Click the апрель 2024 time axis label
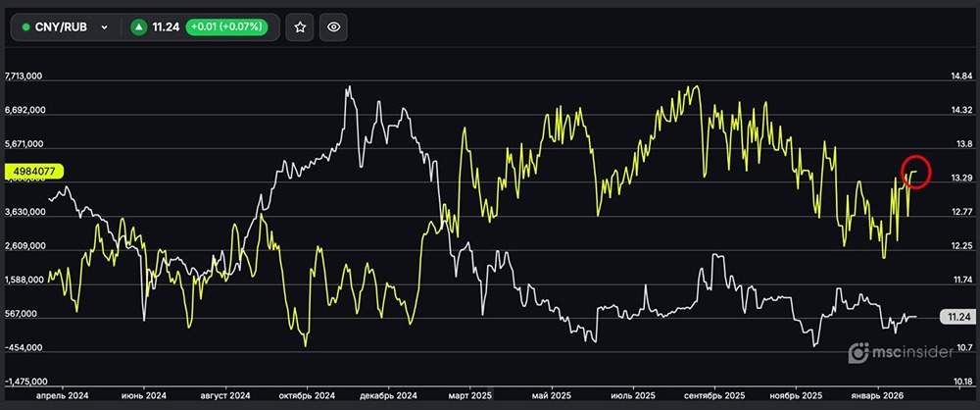 pyautogui.click(x=63, y=396)
